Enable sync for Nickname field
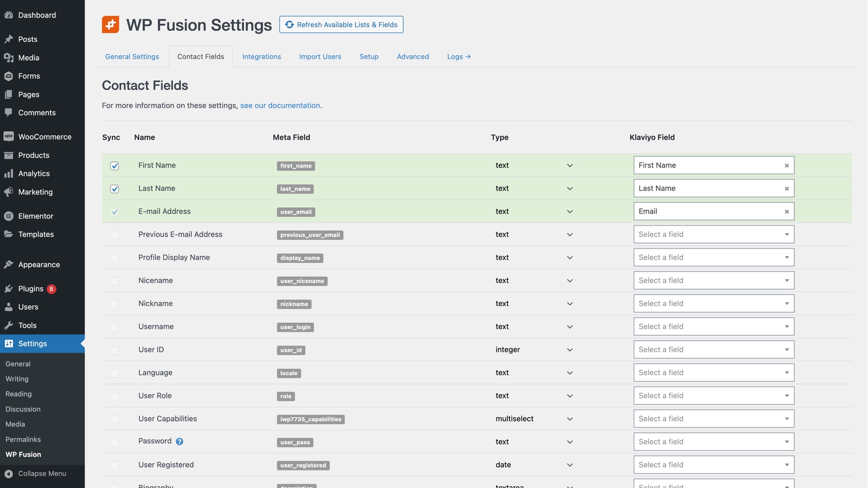 [114, 304]
